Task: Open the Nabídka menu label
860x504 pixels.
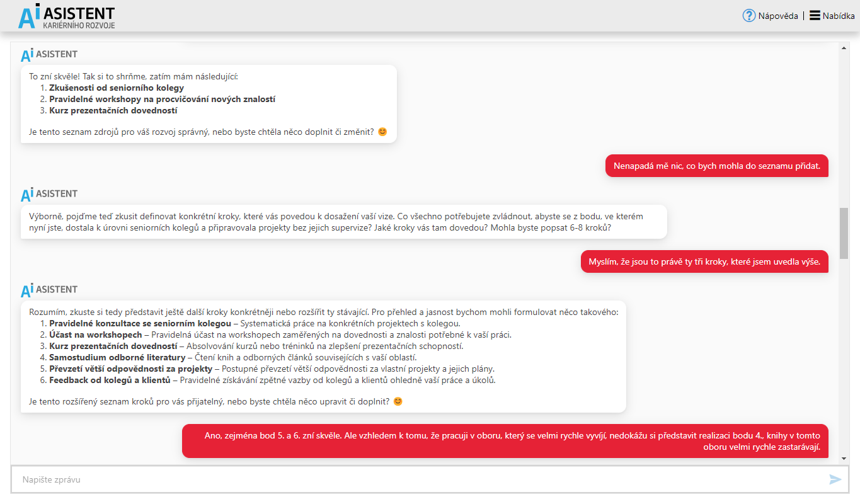Action: (x=839, y=16)
